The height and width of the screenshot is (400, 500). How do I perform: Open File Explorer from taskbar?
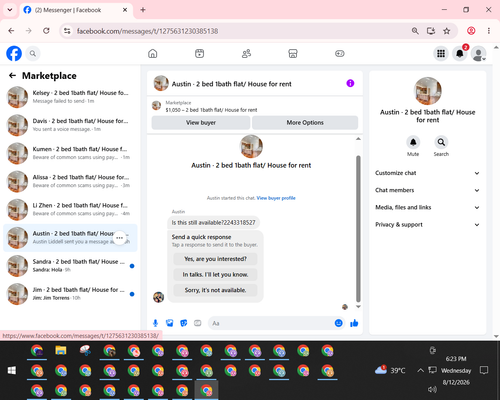click(x=61, y=350)
